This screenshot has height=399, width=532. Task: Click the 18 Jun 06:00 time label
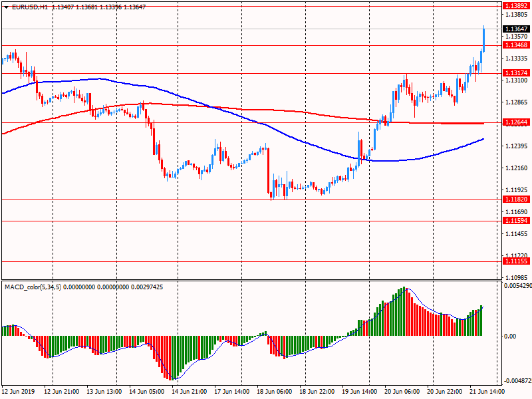[275, 391]
